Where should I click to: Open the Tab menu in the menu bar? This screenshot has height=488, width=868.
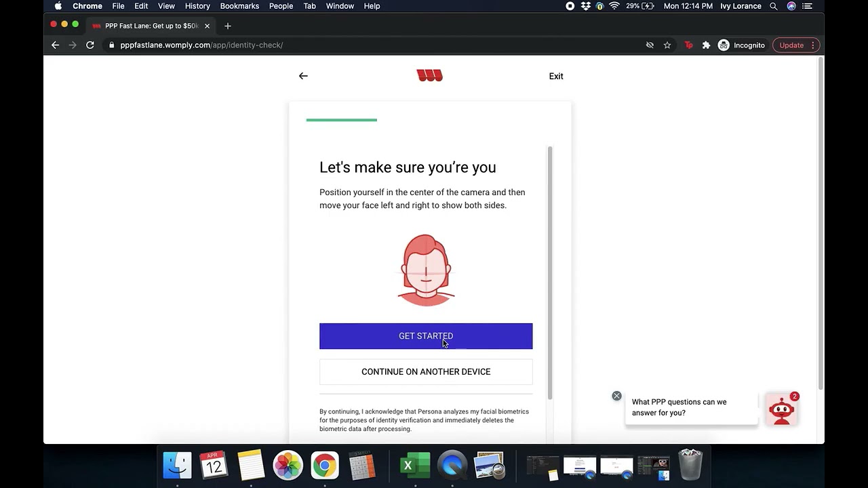309,6
